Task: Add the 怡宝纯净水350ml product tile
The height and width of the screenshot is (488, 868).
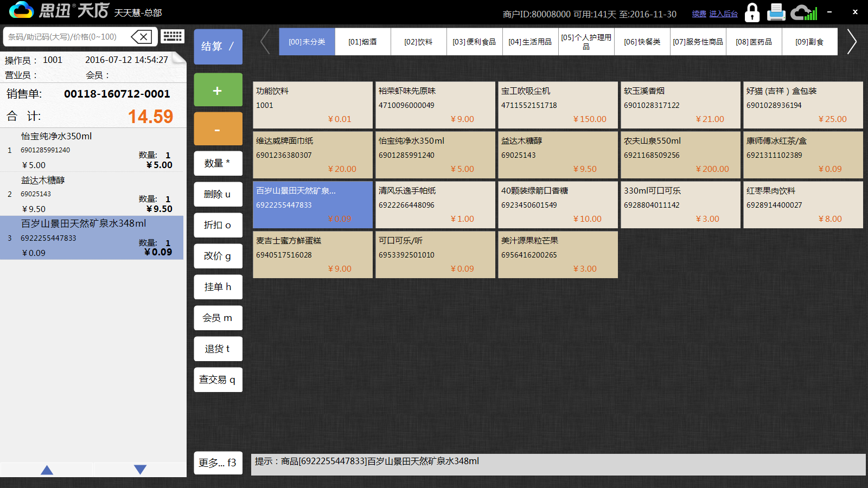Action: [436, 155]
